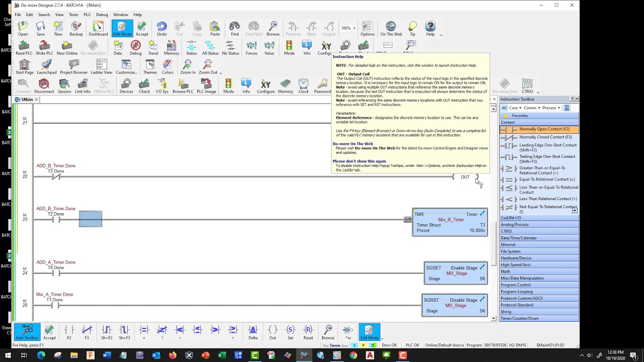Click the Browse PLC icon

click(183, 86)
